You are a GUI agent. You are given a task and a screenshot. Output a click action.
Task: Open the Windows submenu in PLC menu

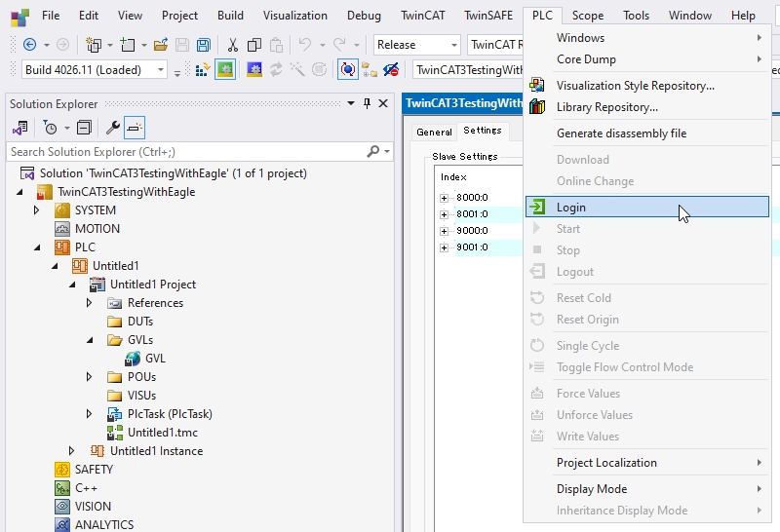tap(647, 38)
